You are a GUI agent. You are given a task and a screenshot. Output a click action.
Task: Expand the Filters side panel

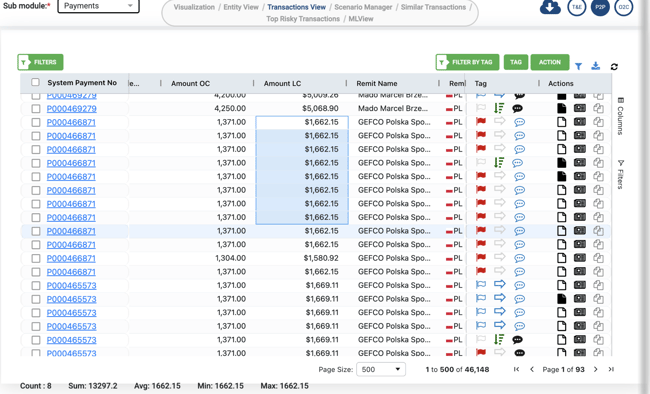pos(620,174)
